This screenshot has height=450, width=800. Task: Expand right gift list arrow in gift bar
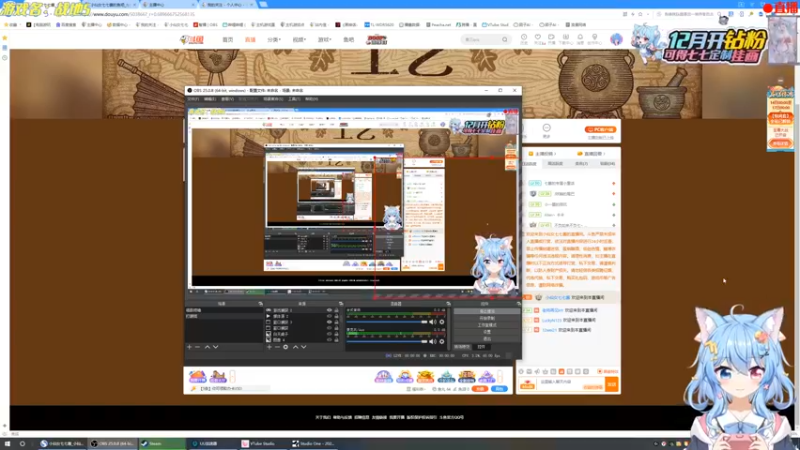point(500,377)
